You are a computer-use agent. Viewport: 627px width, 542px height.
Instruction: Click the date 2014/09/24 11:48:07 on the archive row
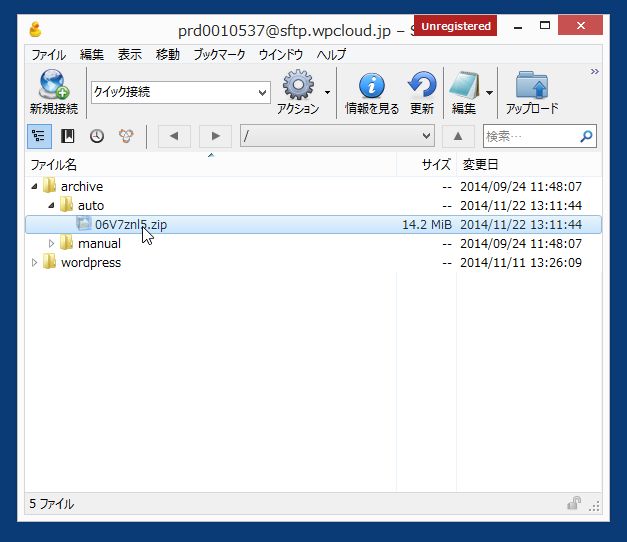521,186
